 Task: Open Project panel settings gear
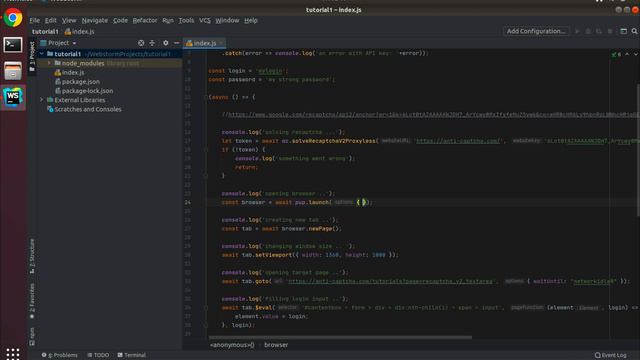click(165, 43)
